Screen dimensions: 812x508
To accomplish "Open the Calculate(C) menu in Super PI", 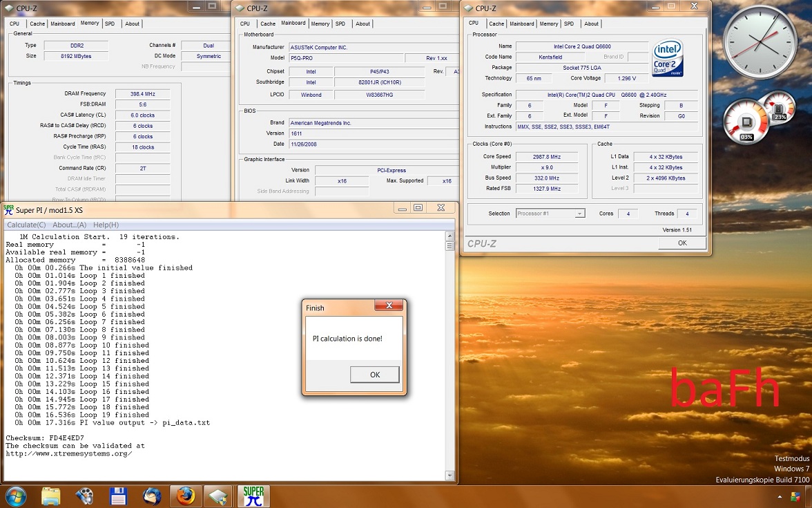I will pos(26,225).
